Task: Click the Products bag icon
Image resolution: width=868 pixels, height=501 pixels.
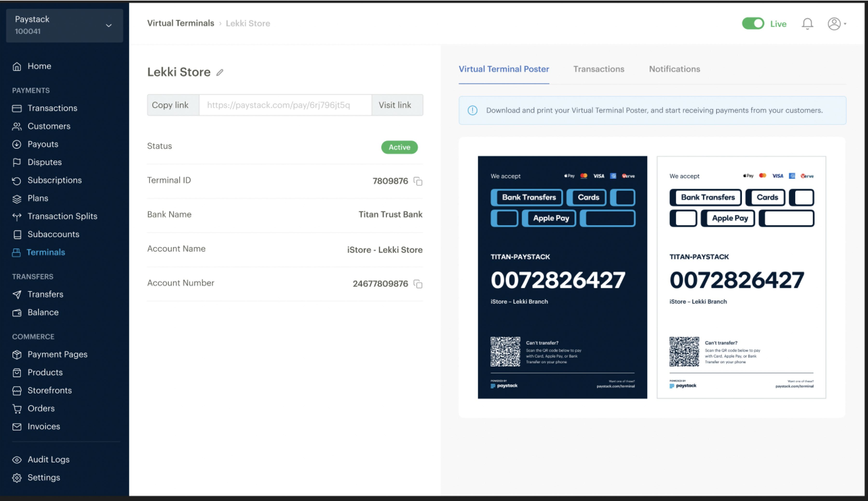Action: click(17, 373)
